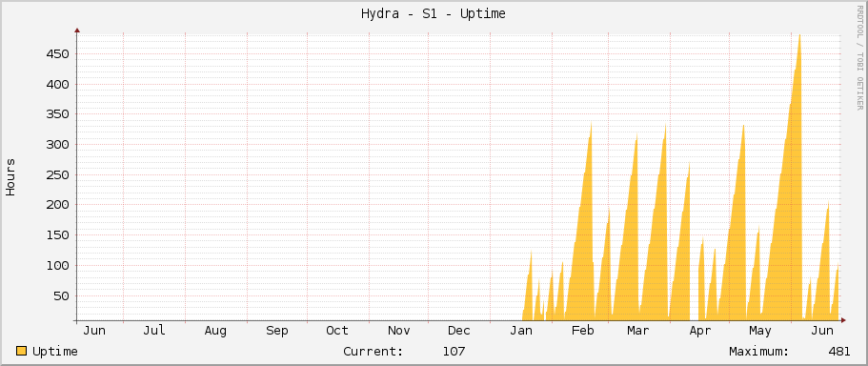Click the y-axis value '150'
868x366 pixels.
click(57, 235)
